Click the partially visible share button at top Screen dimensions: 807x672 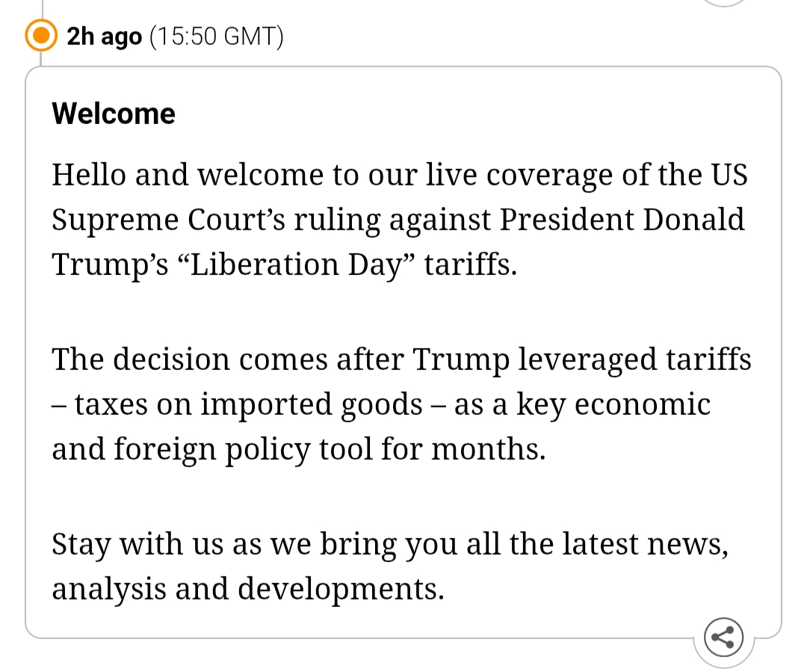pyautogui.click(x=724, y=2)
